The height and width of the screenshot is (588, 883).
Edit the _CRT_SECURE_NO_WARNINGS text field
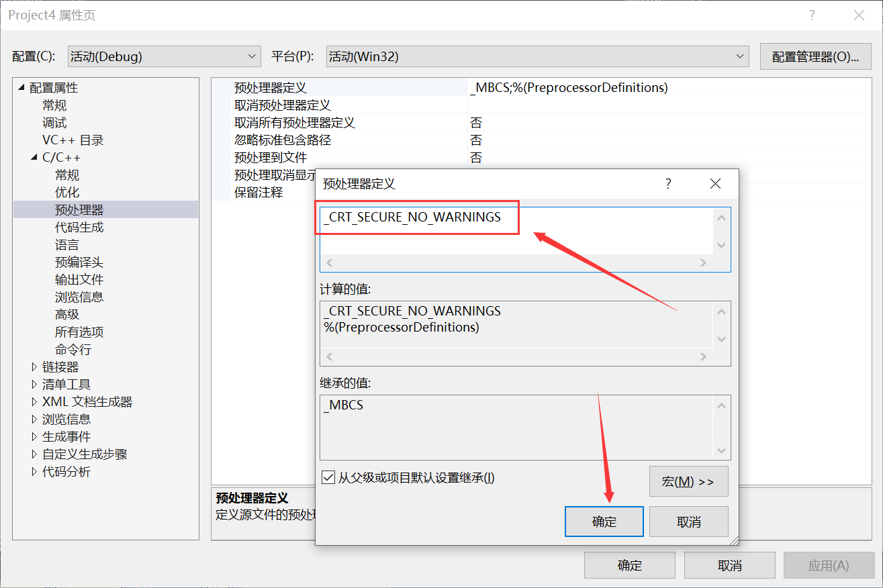tap(416, 217)
